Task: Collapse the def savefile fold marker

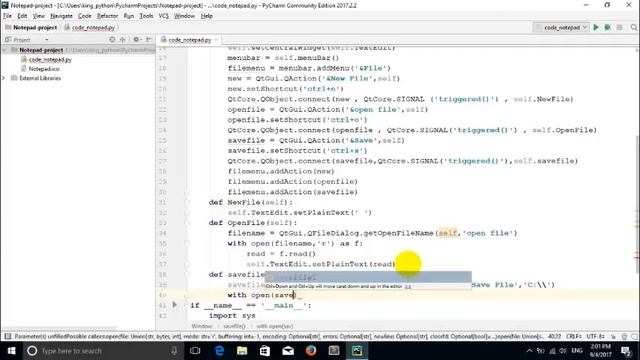Action: pyautogui.click(x=187, y=274)
